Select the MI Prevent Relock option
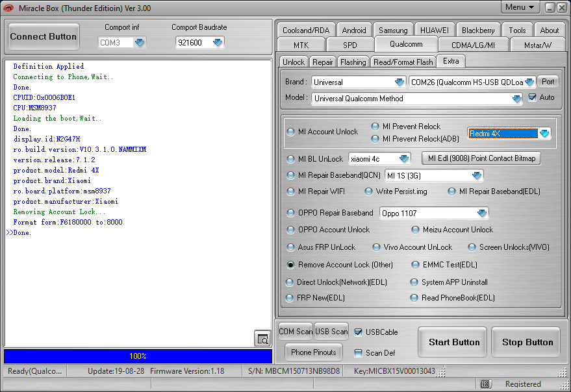This screenshot has height=392, width=571. coord(375,127)
